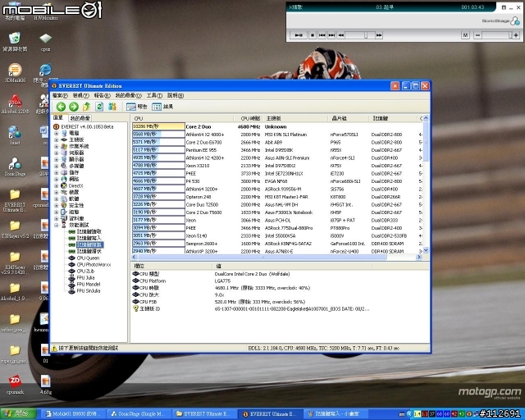Screen dimensions: 525x420
Task: Open the 我的最愛(O) menu
Action: (x=128, y=95)
